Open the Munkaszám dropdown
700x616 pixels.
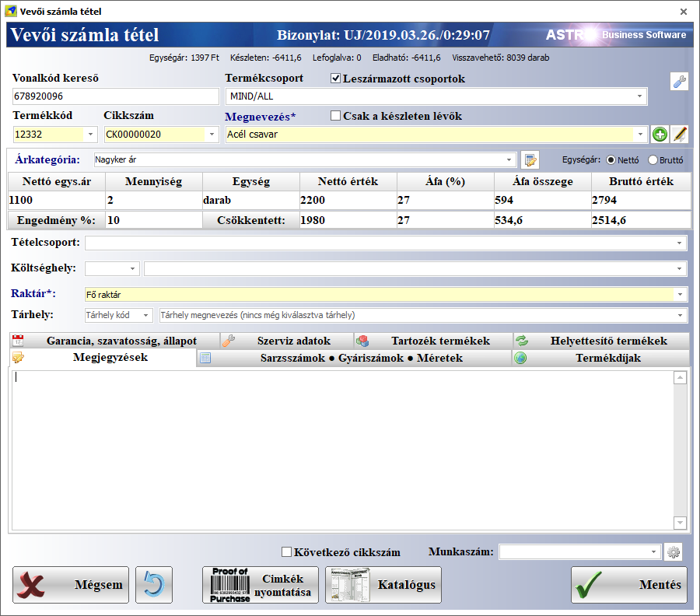point(653,552)
